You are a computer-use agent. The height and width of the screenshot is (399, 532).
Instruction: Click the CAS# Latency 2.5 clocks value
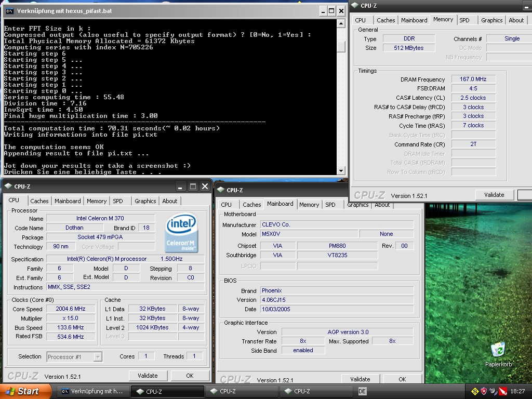(473, 98)
